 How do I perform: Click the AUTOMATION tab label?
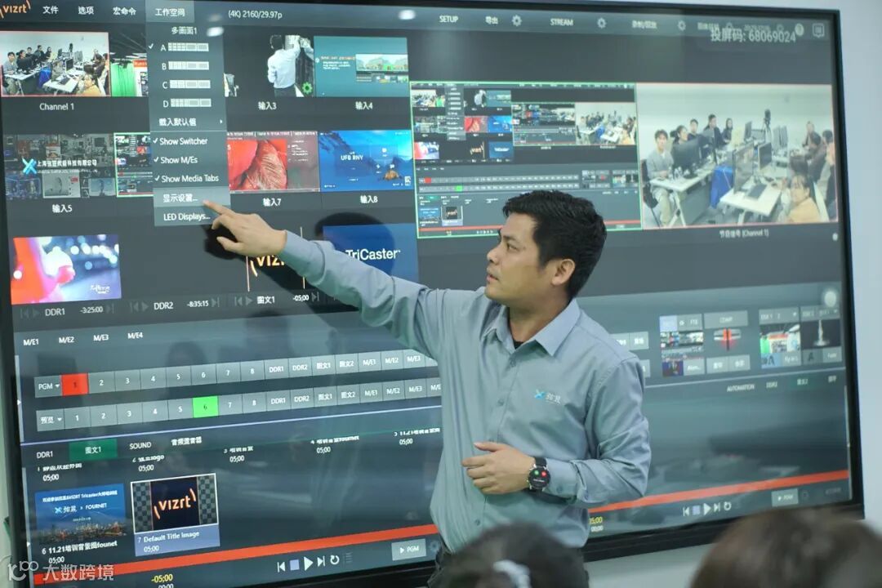click(740, 387)
